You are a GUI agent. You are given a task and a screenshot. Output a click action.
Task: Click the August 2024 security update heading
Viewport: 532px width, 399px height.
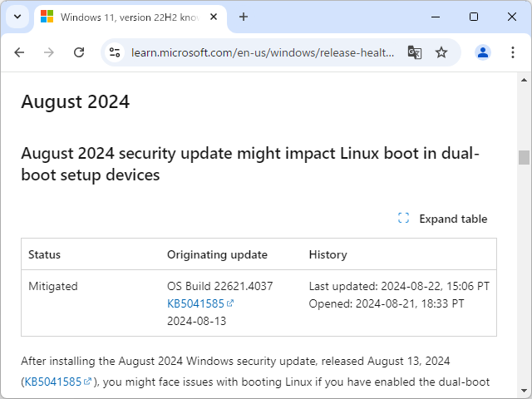(250, 165)
